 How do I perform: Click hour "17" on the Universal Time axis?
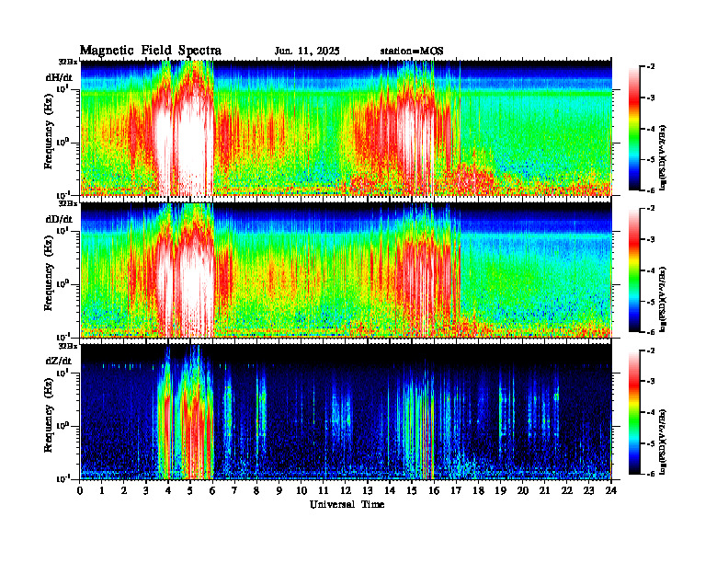click(x=457, y=490)
